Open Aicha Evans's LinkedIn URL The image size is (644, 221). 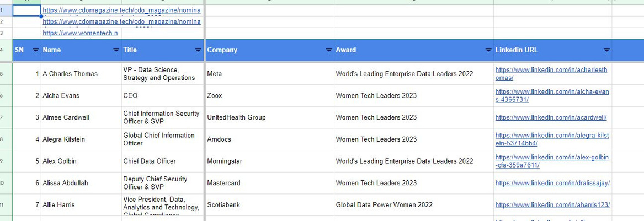click(552, 95)
